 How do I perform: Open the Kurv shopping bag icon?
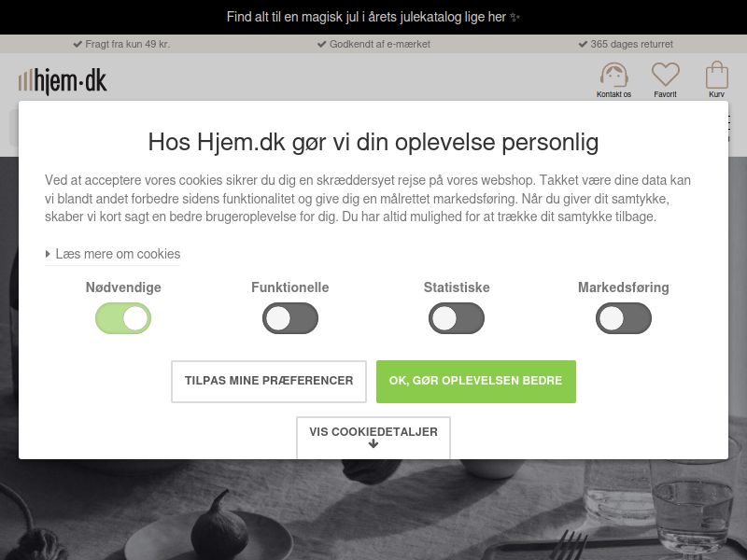coord(716,75)
